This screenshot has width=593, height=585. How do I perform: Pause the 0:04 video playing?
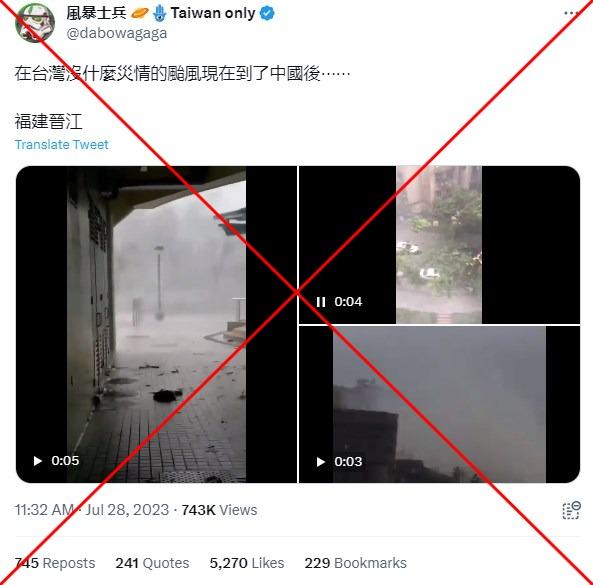321,302
